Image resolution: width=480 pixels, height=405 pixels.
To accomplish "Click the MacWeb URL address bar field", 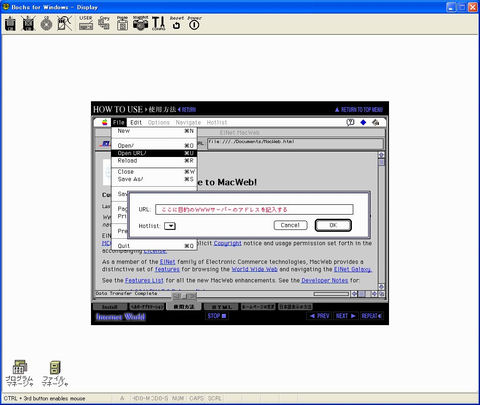I will 295,143.
